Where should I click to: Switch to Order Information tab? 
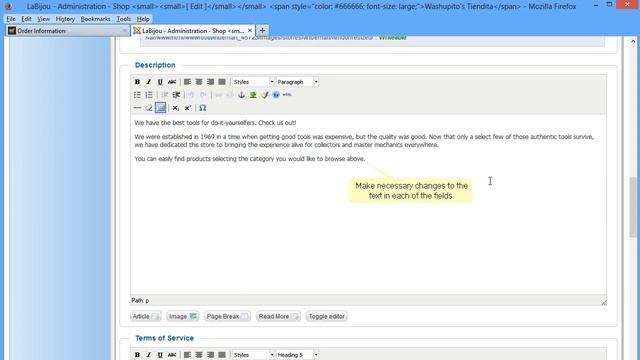pos(67,31)
